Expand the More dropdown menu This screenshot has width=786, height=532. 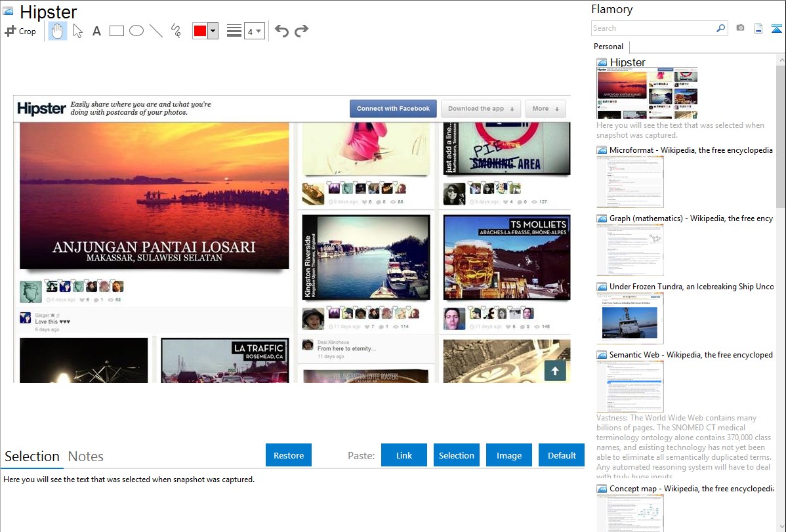[545, 108]
